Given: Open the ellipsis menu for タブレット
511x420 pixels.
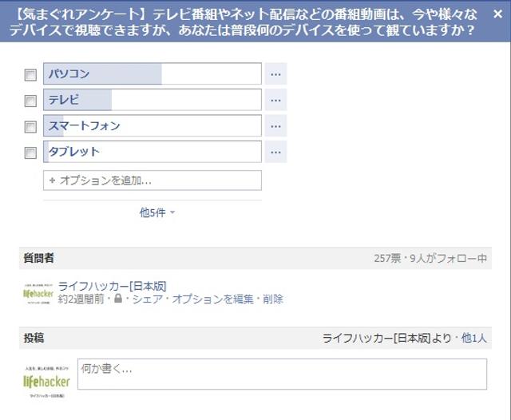Looking at the screenshot, I should click(275, 152).
